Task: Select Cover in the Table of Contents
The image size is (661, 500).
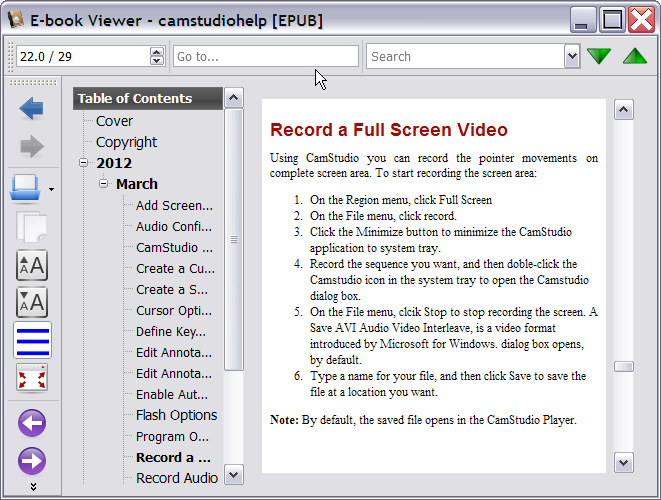Action: click(114, 121)
